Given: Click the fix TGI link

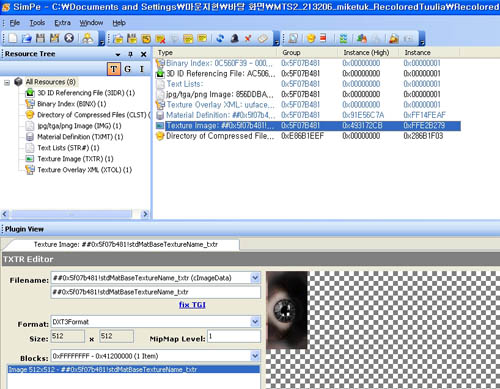Looking at the screenshot, I should coord(192,305).
